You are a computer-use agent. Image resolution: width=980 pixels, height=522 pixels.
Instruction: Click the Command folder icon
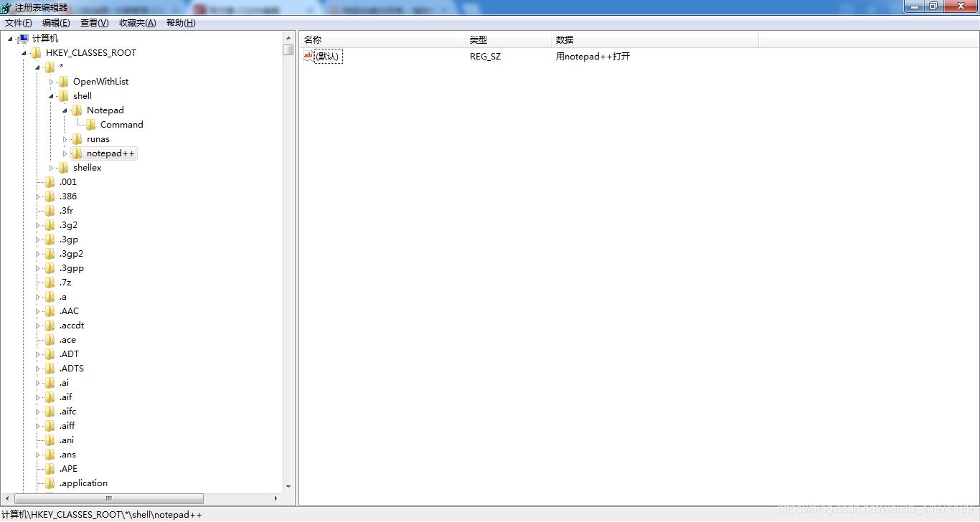(89, 124)
